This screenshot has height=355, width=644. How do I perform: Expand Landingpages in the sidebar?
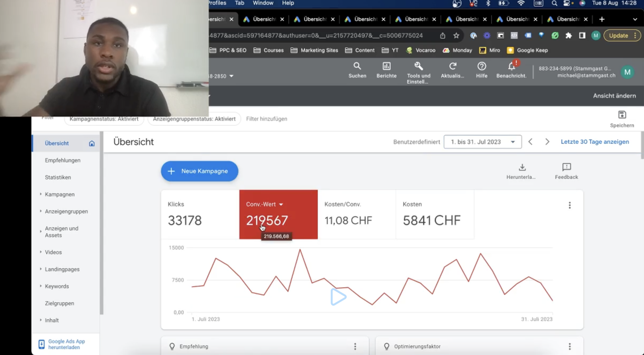click(41, 269)
